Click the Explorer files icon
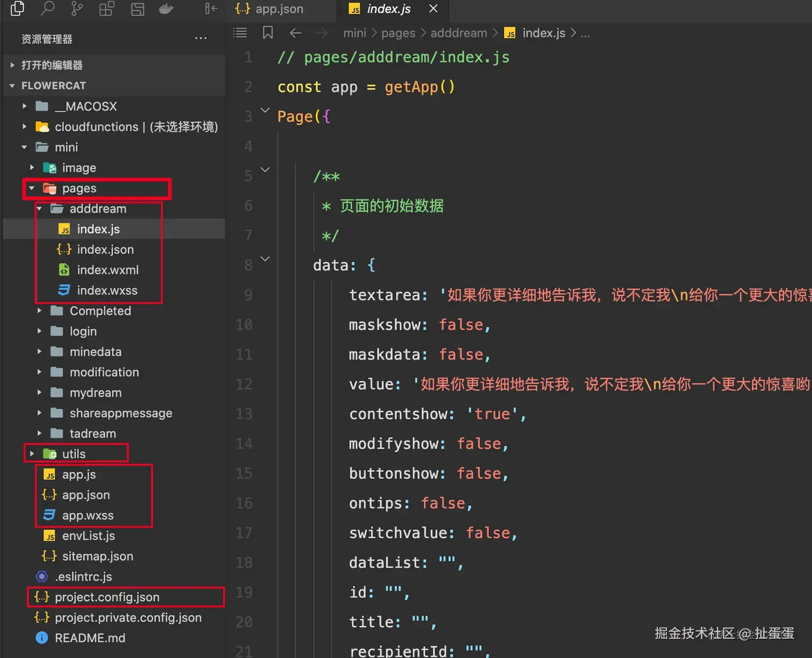812x658 pixels. [18, 9]
